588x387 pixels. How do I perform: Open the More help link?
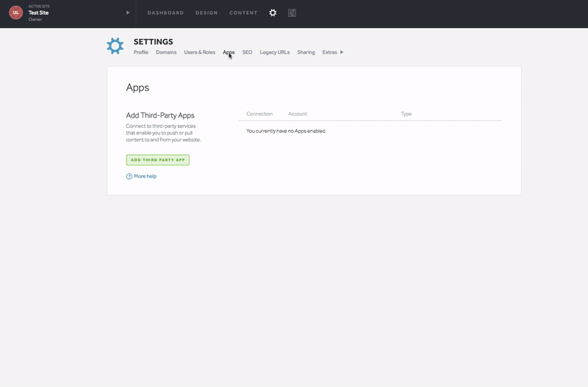(145, 176)
